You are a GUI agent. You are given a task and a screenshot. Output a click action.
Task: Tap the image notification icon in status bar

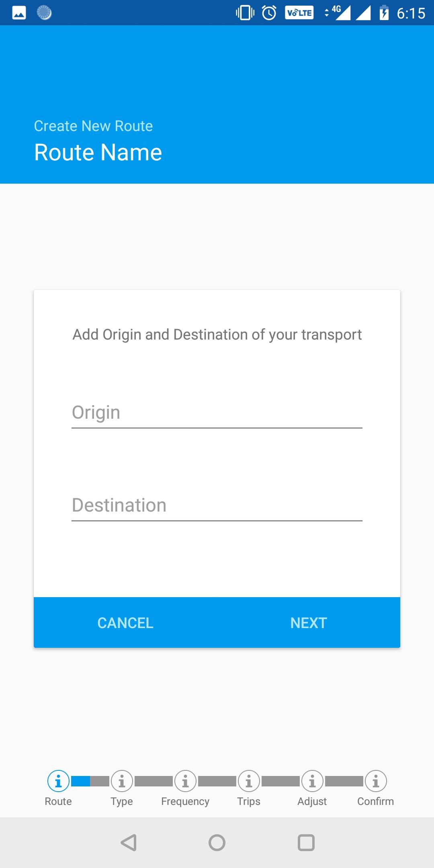19,13
